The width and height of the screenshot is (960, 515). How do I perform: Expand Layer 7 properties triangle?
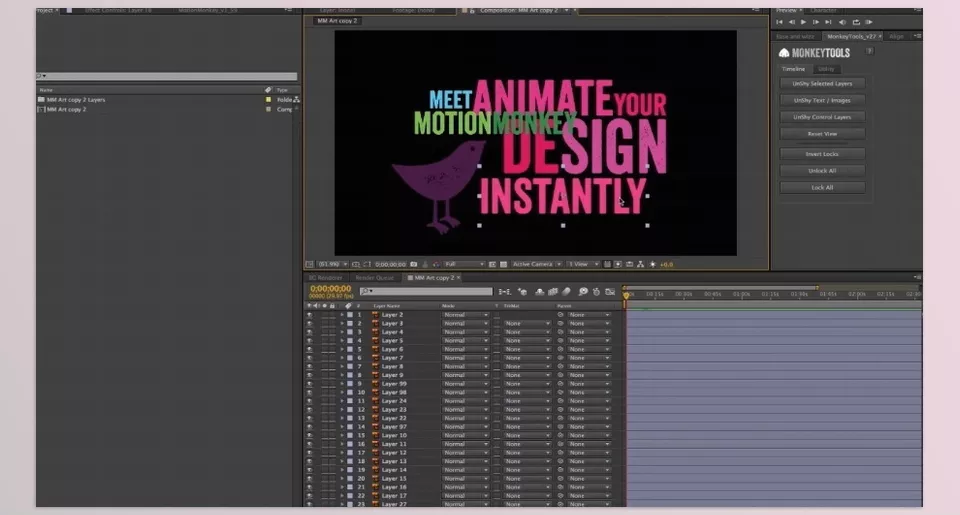[x=342, y=358]
